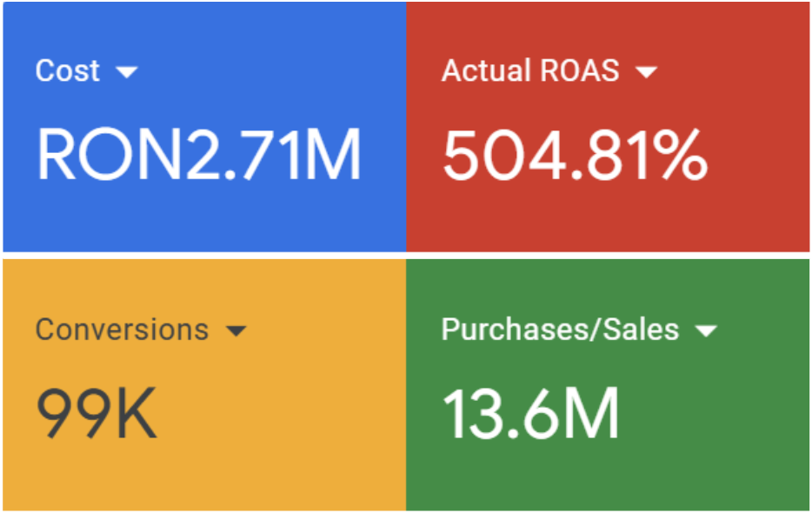This screenshot has height=513, width=812.
Task: Select the Conversions label text
Action: click(121, 330)
